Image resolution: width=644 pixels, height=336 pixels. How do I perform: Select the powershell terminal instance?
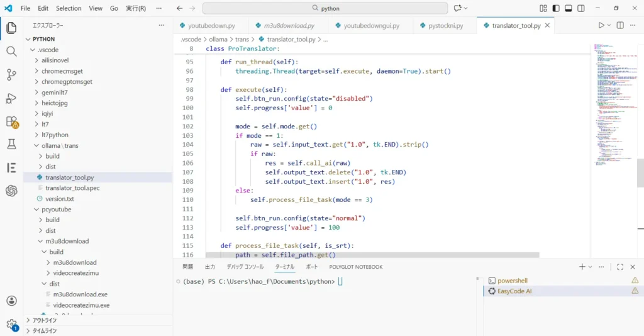[x=563, y=281]
